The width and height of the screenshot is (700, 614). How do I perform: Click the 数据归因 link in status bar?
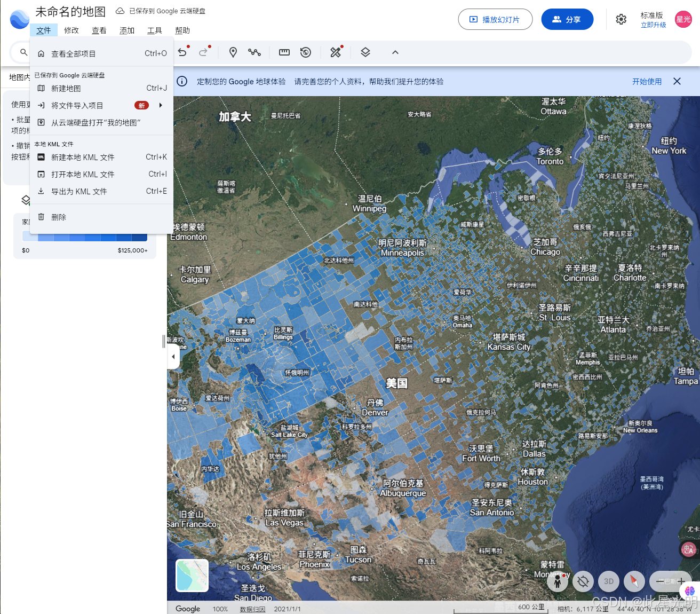[x=252, y=609]
